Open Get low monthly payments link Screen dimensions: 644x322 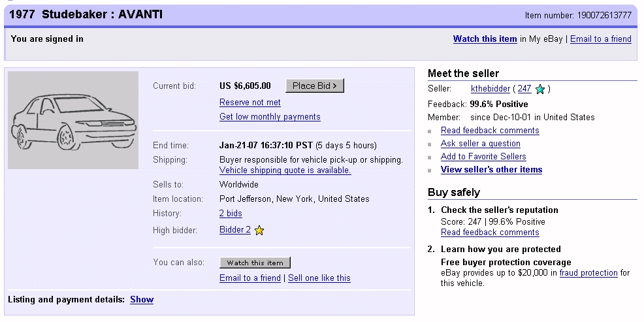tap(270, 117)
